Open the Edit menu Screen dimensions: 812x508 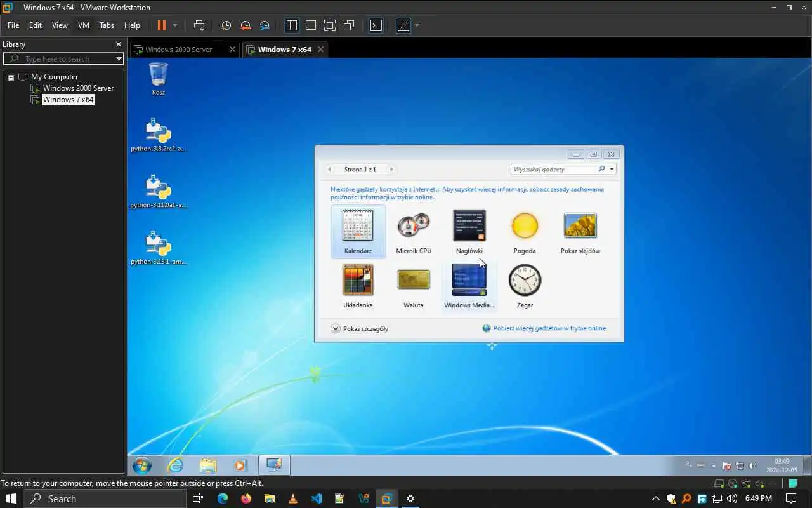pyautogui.click(x=36, y=25)
